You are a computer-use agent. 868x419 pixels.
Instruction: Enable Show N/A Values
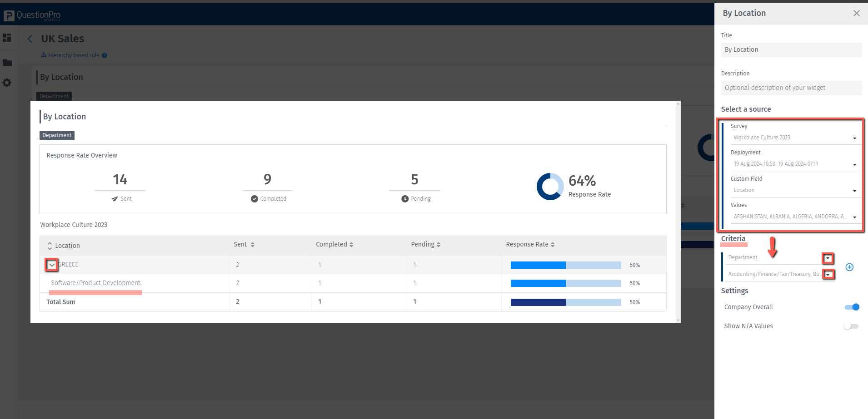tap(850, 326)
